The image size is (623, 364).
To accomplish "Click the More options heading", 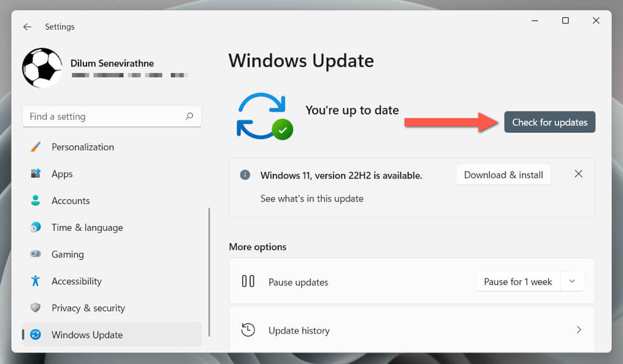I will (x=257, y=247).
